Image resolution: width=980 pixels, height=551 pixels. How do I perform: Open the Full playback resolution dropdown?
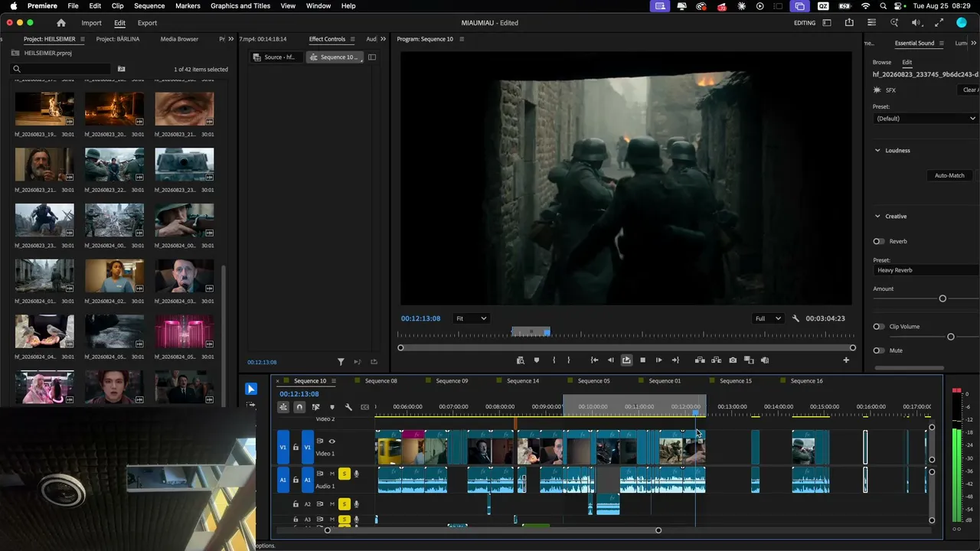point(768,318)
